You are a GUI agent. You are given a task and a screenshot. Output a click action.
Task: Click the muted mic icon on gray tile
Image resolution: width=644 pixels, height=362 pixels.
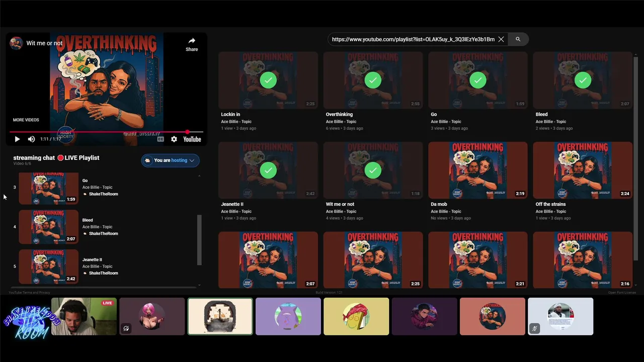[x=535, y=329]
